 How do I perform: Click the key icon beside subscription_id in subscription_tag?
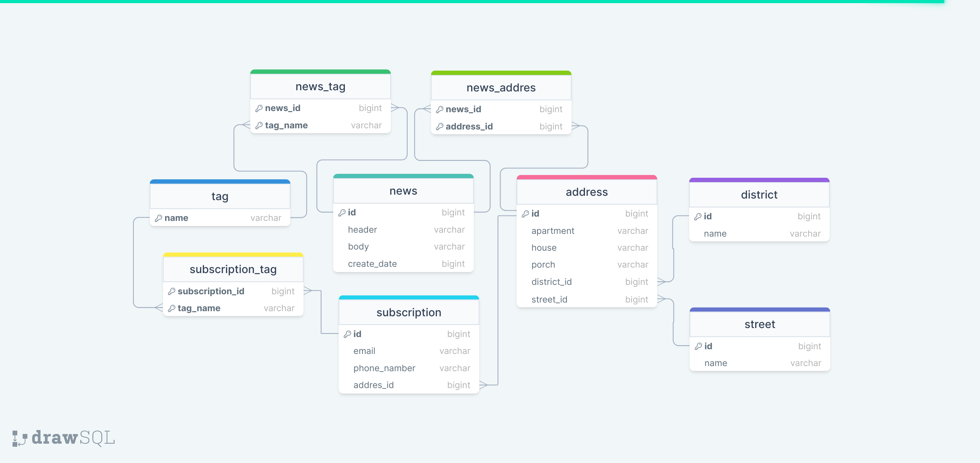point(171,291)
